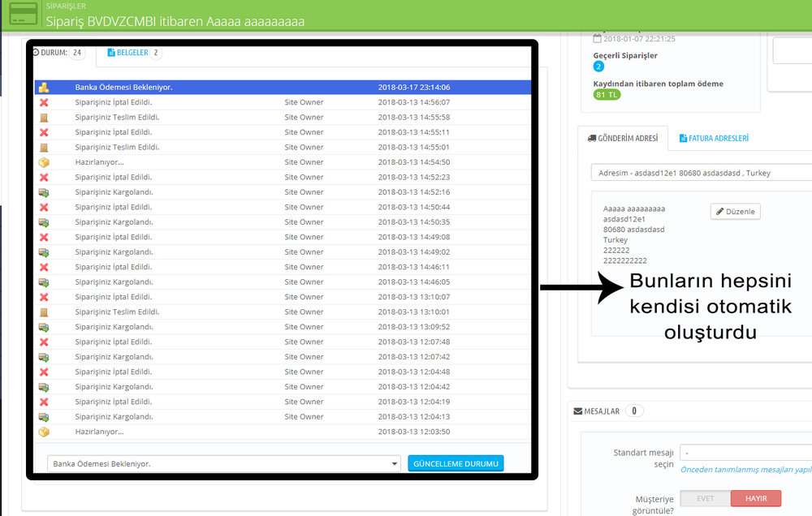
Task: Click the valid orders count badge 2
Action: point(598,67)
